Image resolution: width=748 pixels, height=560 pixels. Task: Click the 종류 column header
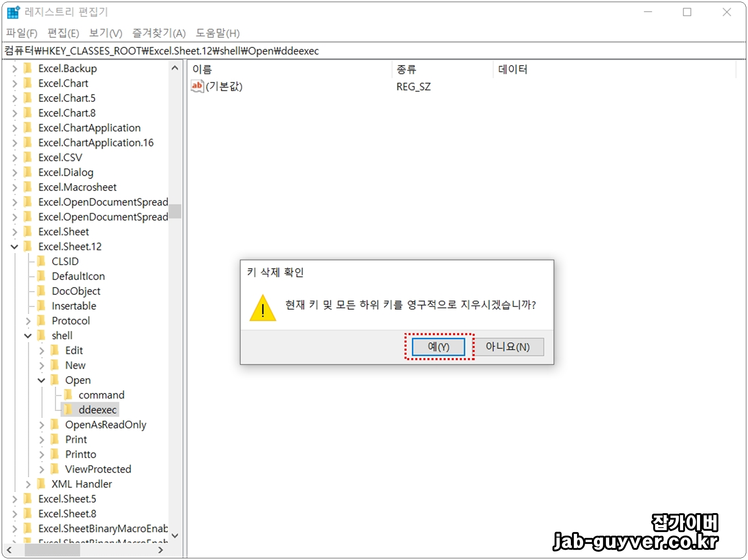pos(406,70)
